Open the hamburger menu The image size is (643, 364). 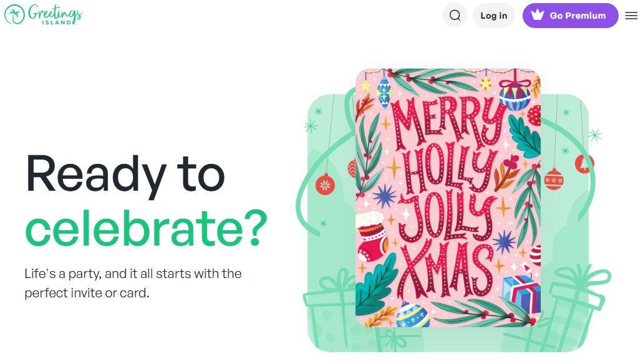(631, 16)
